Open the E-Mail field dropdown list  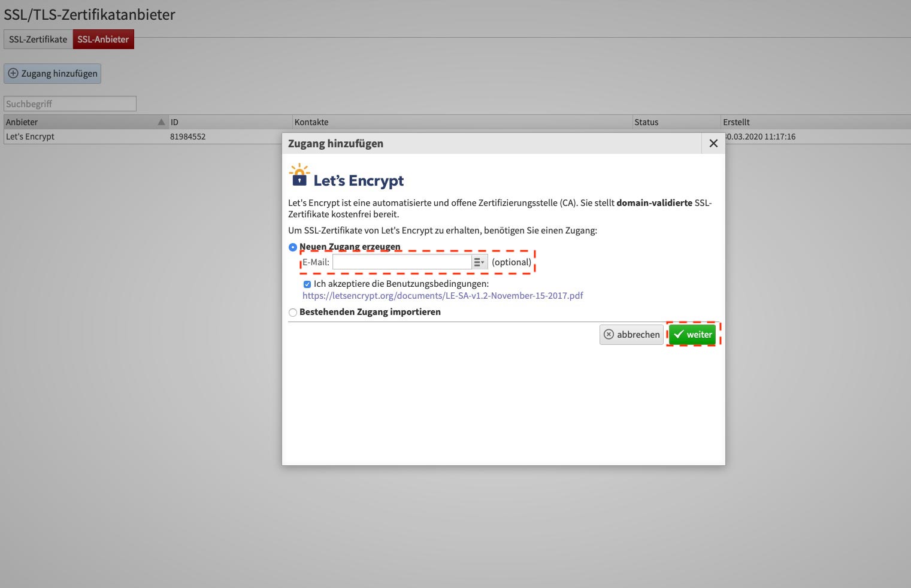click(479, 262)
